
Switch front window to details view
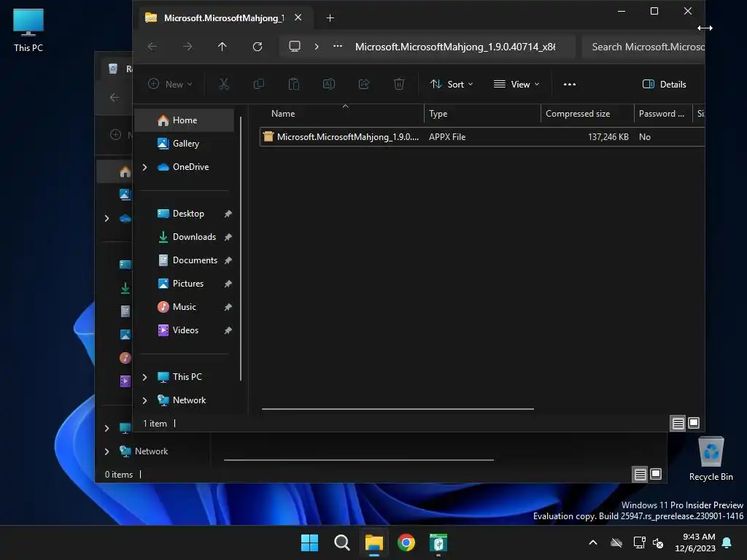pos(678,424)
